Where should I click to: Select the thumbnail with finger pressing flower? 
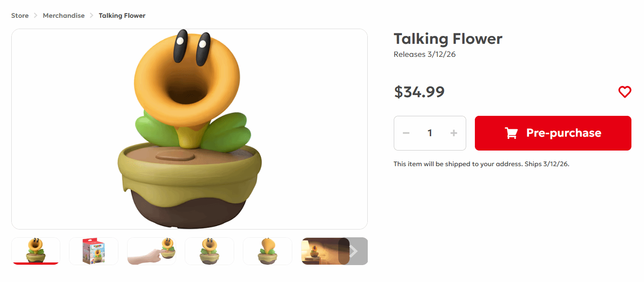[x=151, y=251]
